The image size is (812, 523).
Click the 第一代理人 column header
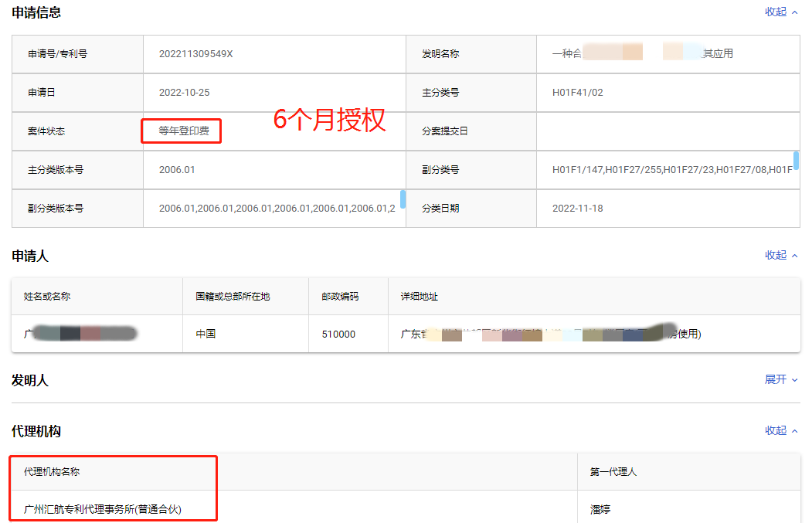point(613,472)
